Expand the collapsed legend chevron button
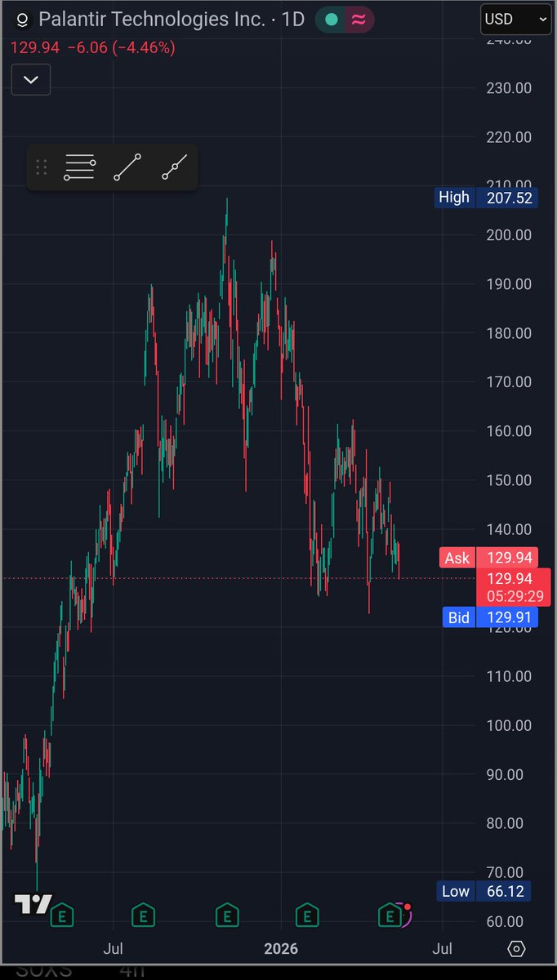 point(31,79)
